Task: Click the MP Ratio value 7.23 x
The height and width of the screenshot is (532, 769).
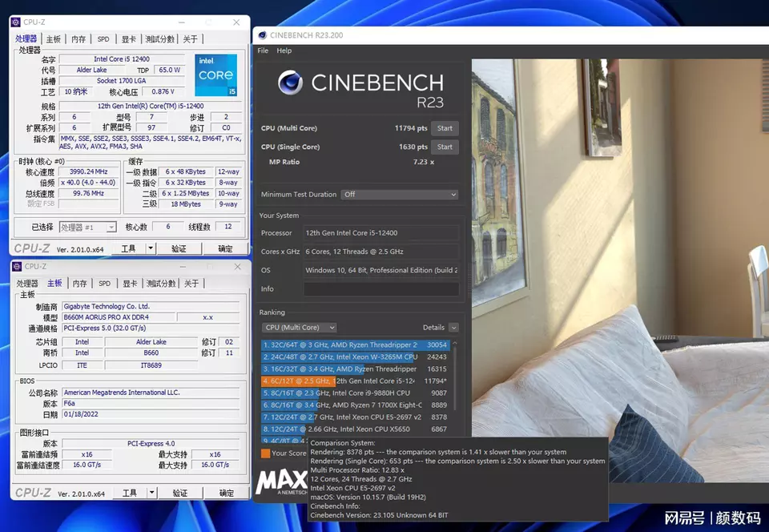Action: (423, 162)
